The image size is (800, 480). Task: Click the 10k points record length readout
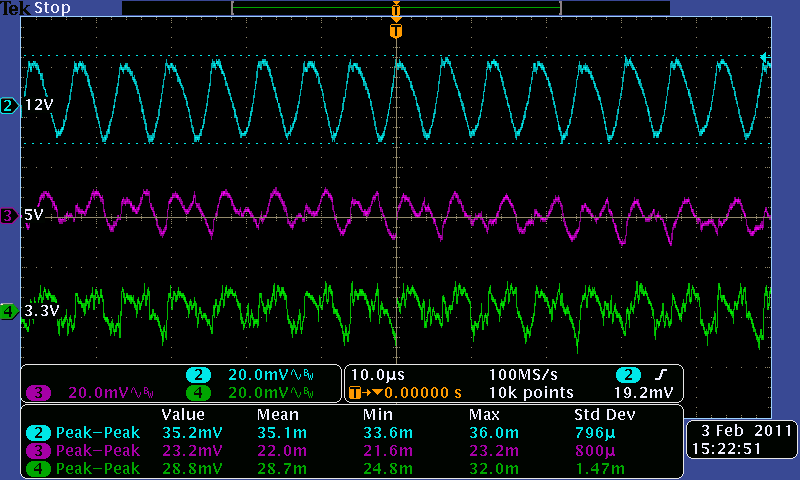click(x=531, y=393)
